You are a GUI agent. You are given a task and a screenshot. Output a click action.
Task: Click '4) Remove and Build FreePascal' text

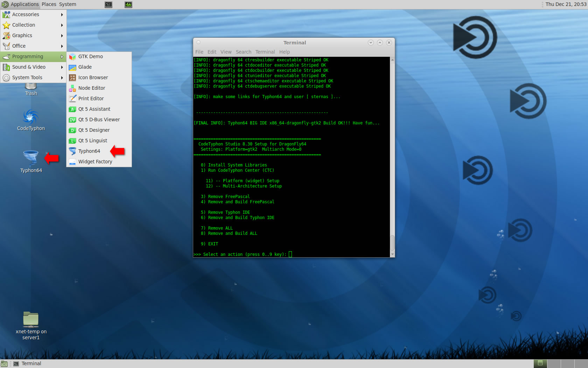[x=238, y=202]
